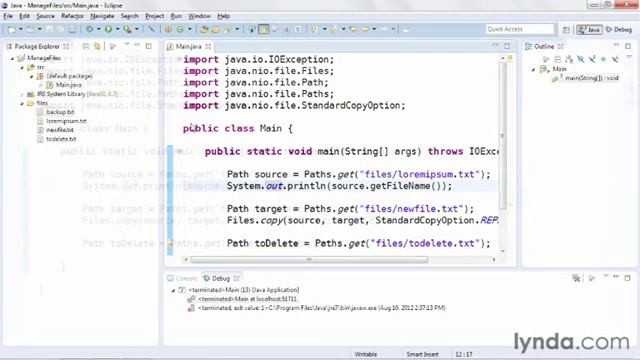The height and width of the screenshot is (360, 640).
Task: Select the Debug view tab
Action: (x=221, y=278)
